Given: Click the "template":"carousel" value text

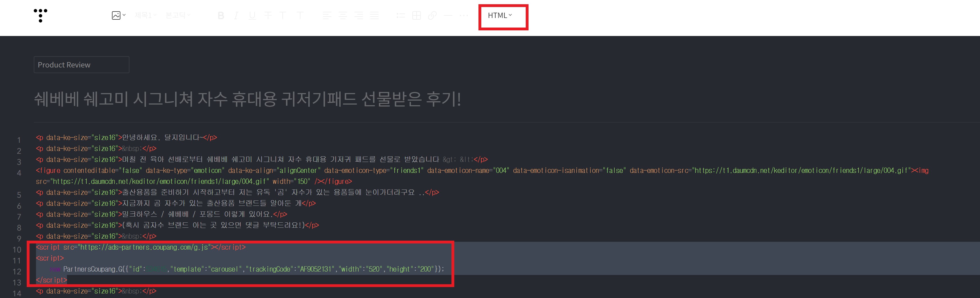Looking at the screenshot, I should click(x=206, y=269).
